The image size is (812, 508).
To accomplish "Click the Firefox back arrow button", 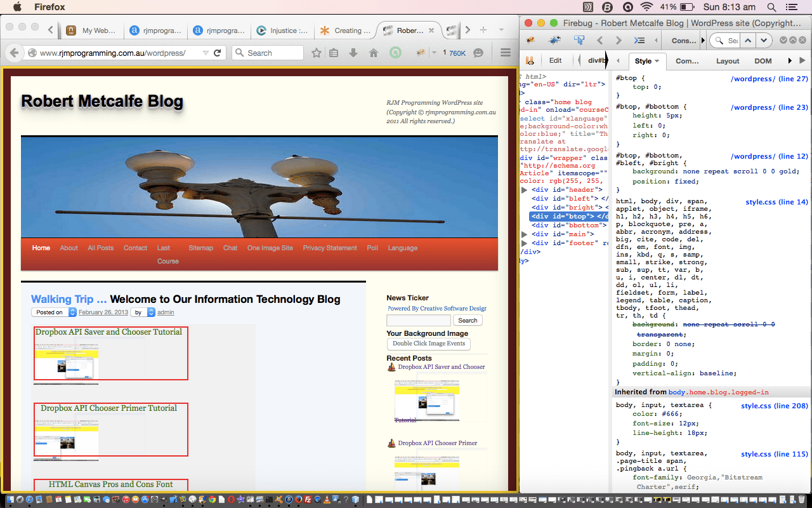I will point(14,53).
